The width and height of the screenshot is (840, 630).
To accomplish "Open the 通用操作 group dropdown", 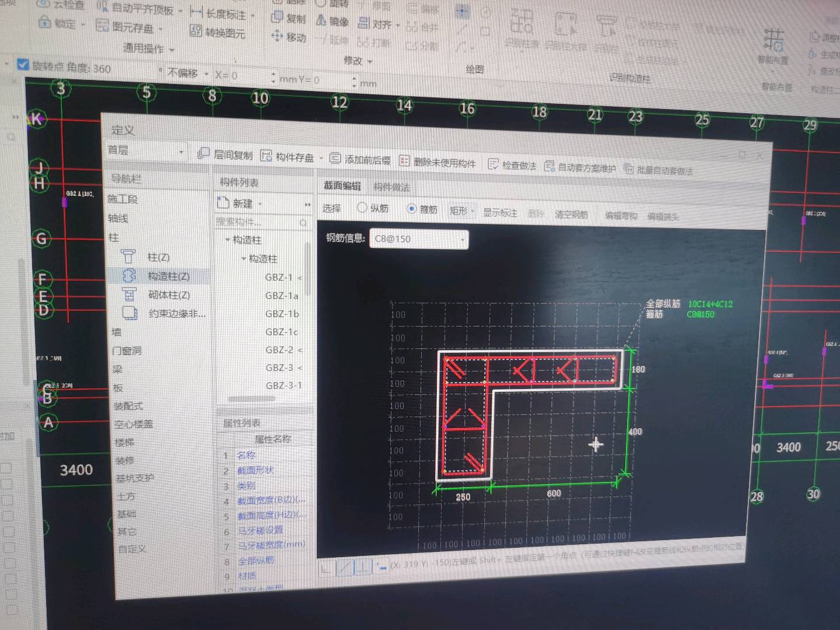I will (x=172, y=50).
